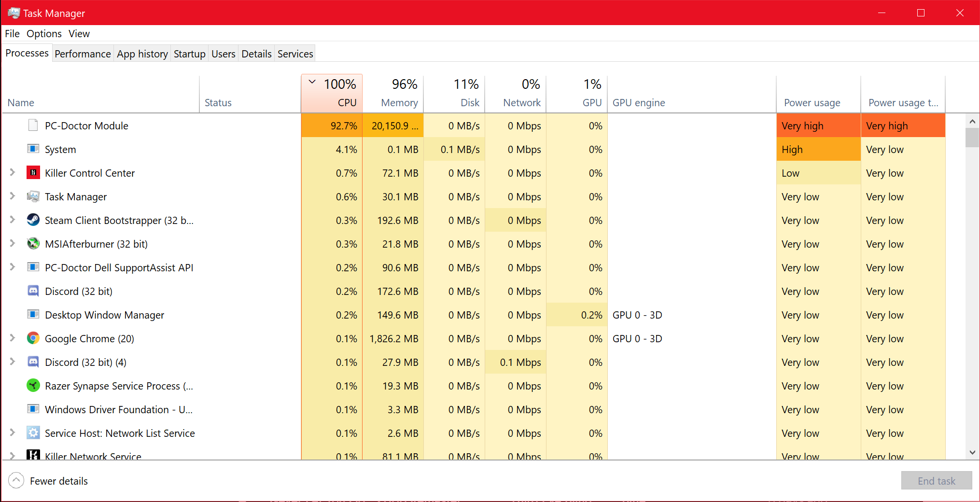
Task: Click the MSIAfterburner process icon
Action: click(x=33, y=244)
